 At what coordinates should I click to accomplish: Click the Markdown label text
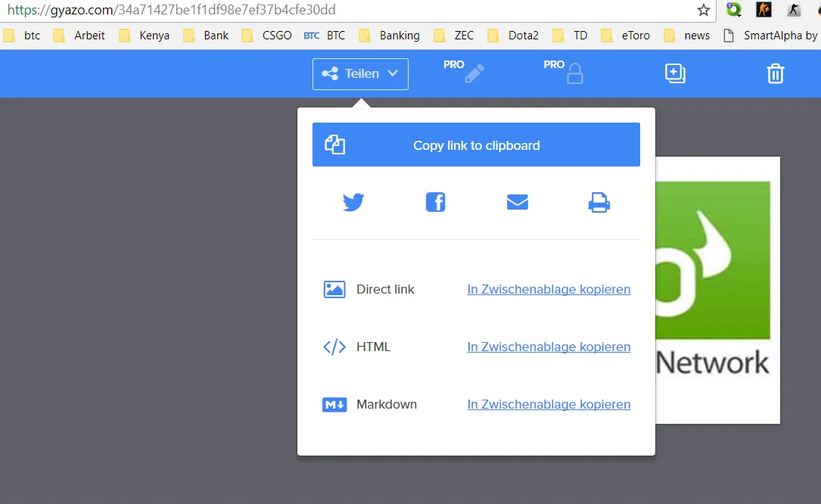click(387, 404)
